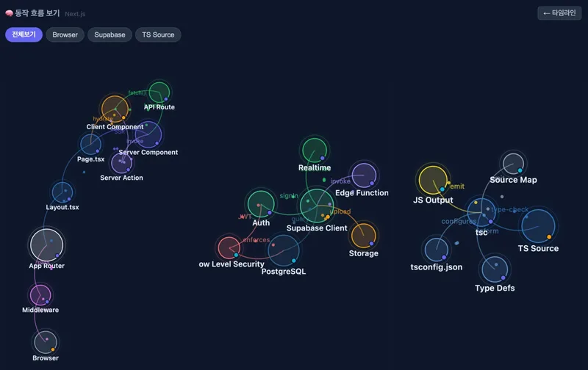Image resolution: width=588 pixels, height=370 pixels.
Task: Select the tsconfig.json node circle
Action: pos(437,250)
